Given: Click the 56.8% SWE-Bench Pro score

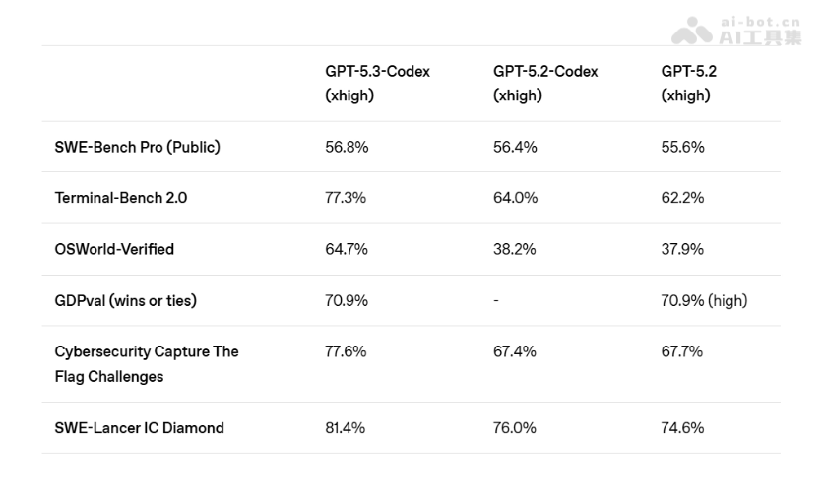Looking at the screenshot, I should (347, 147).
